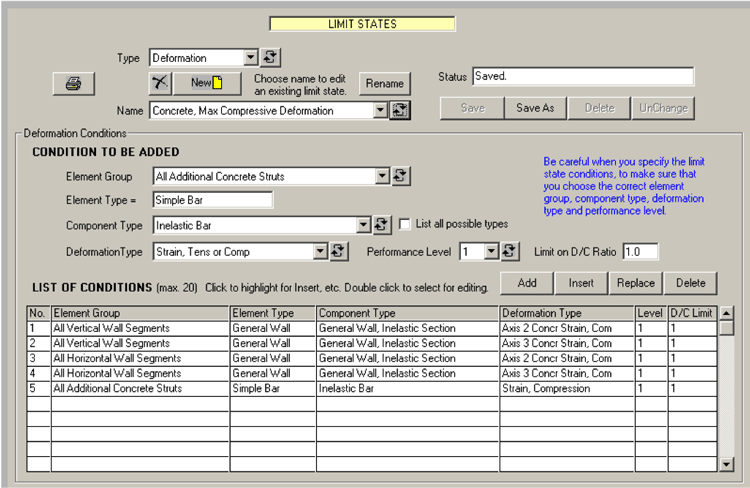Viewport: 750px width, 488px height.
Task: Click the printer icon button
Action: [73, 85]
